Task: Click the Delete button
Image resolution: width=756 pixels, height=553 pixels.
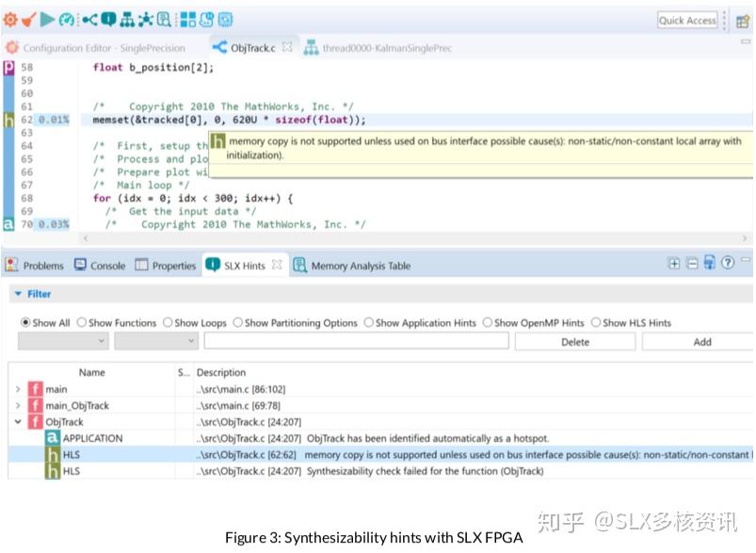Action: click(x=575, y=342)
